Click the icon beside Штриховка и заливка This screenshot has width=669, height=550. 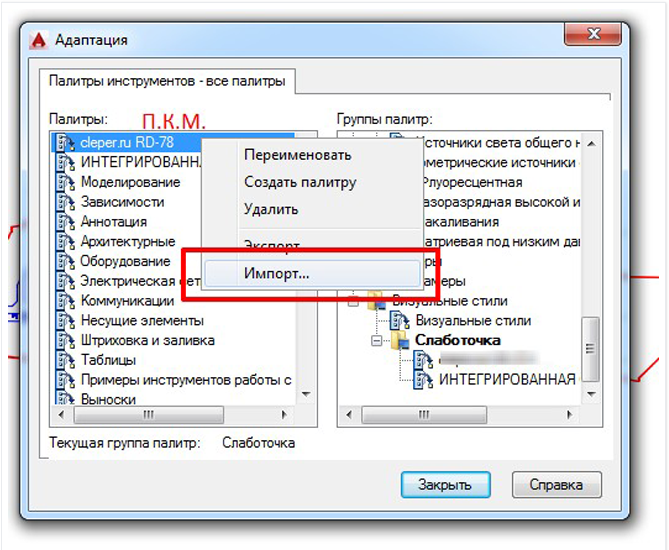point(67,340)
